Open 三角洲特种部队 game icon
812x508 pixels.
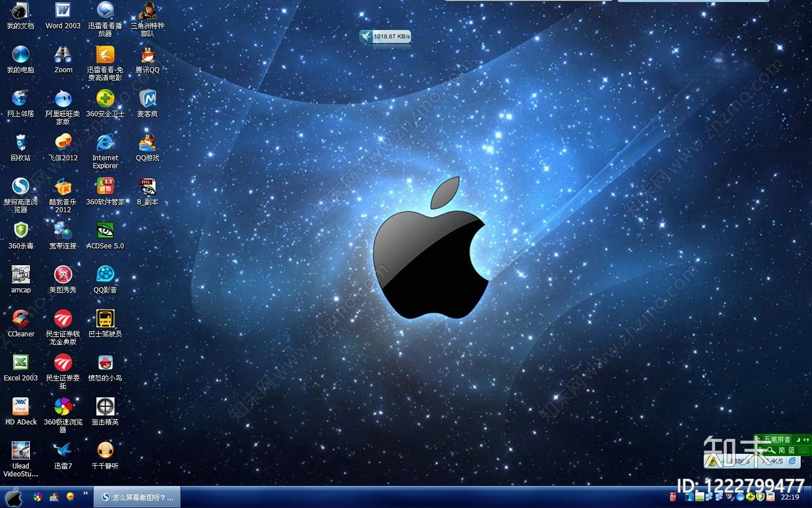click(148, 19)
